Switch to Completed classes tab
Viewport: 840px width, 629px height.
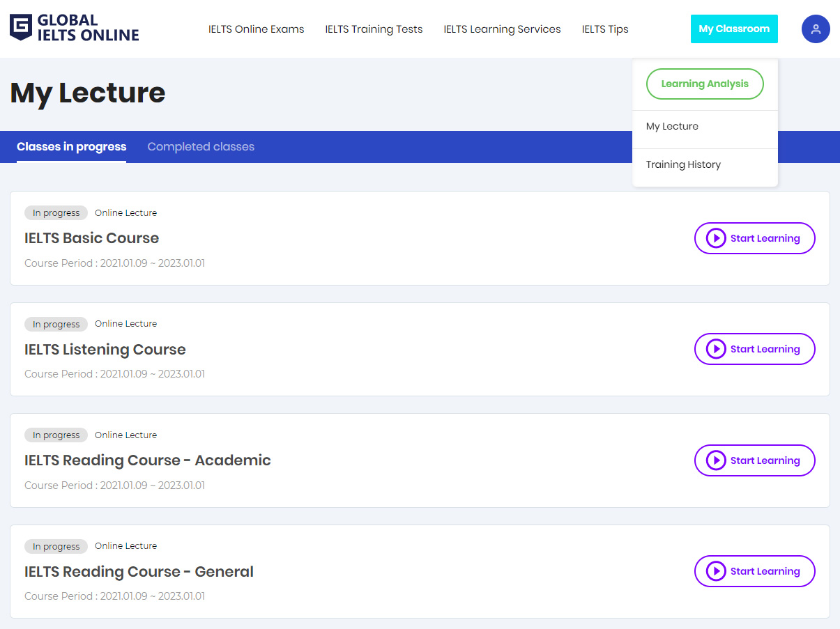pos(201,147)
